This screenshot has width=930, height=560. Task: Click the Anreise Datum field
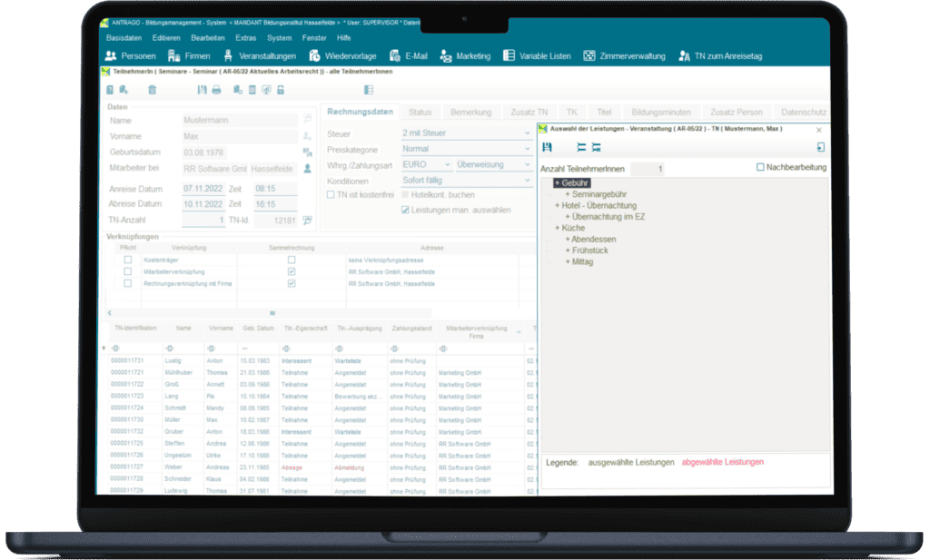[x=203, y=189]
